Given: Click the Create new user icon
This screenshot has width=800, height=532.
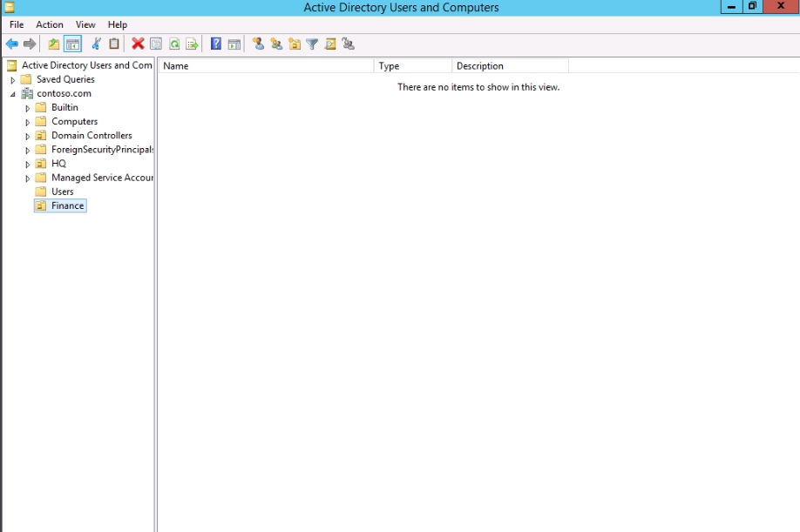Looking at the screenshot, I should tap(258, 44).
